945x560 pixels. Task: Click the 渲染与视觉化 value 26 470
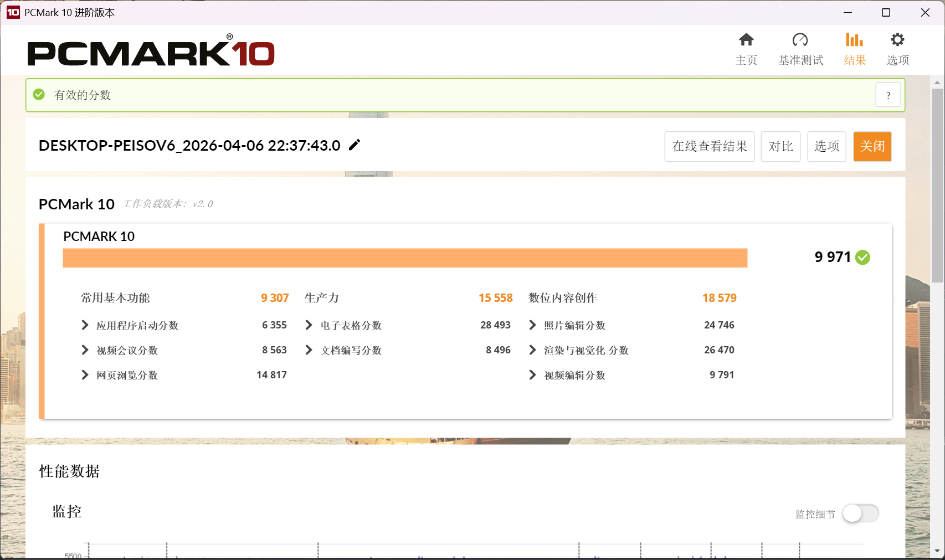tap(719, 350)
